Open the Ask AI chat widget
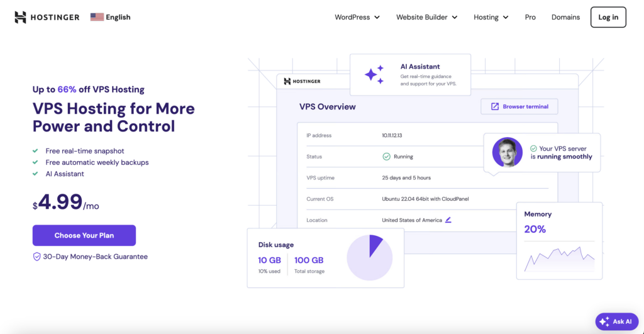Screen dimensions: 644x334 pyautogui.click(x=617, y=321)
